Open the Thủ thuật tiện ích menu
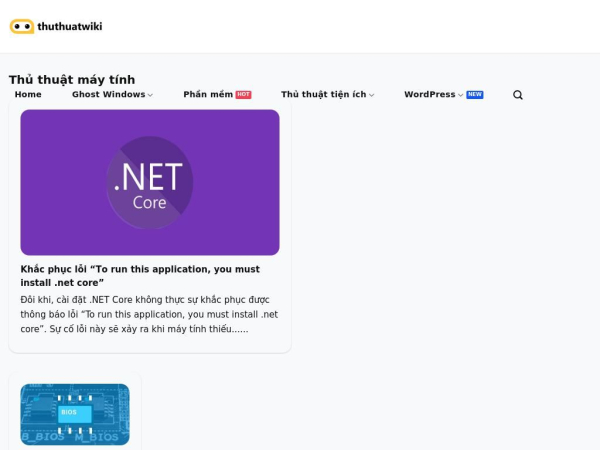This screenshot has width=600, height=450. point(324,95)
